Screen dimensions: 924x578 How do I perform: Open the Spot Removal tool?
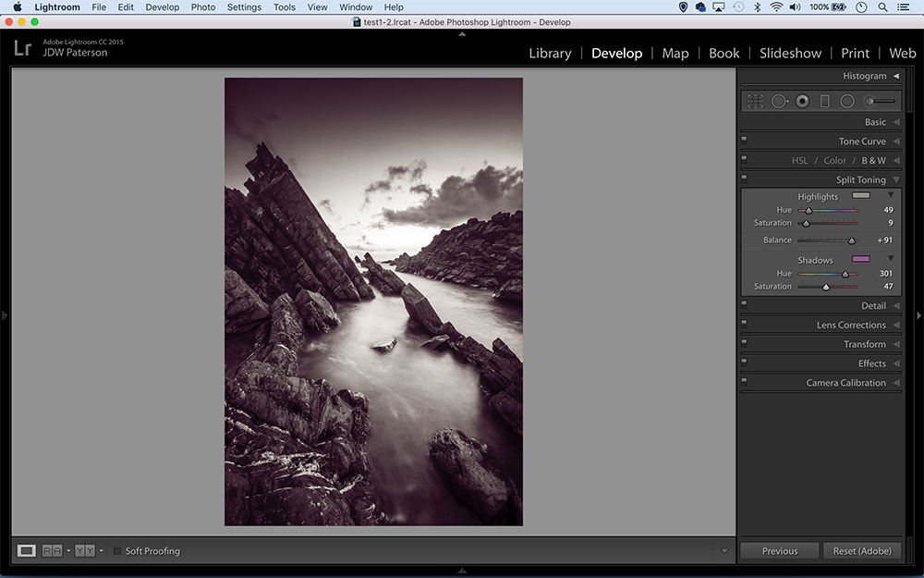779,101
